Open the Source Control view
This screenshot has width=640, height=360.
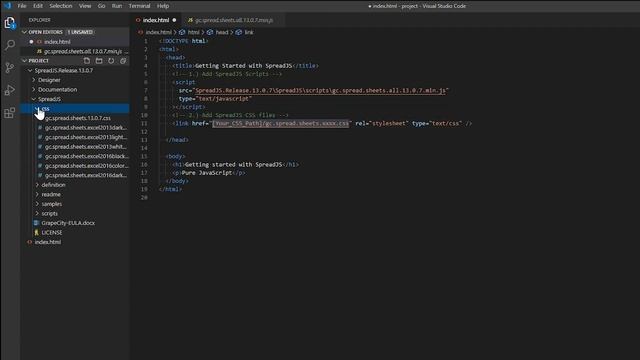pos(10,67)
